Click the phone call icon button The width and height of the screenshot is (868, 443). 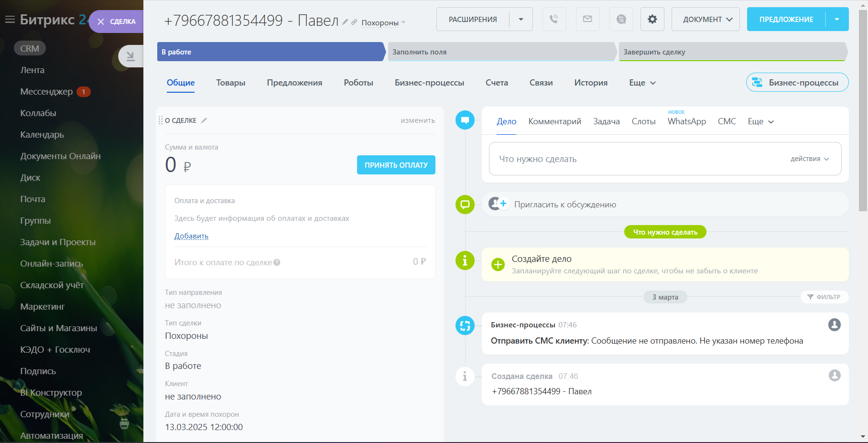click(554, 19)
